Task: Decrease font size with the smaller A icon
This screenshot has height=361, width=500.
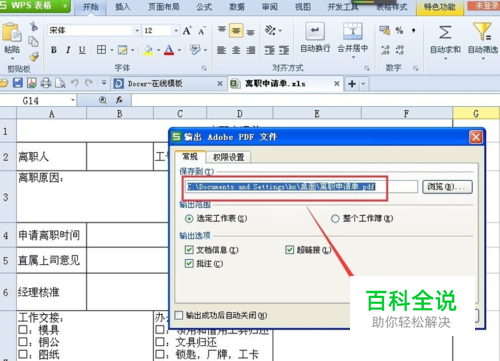Action: click(202, 31)
